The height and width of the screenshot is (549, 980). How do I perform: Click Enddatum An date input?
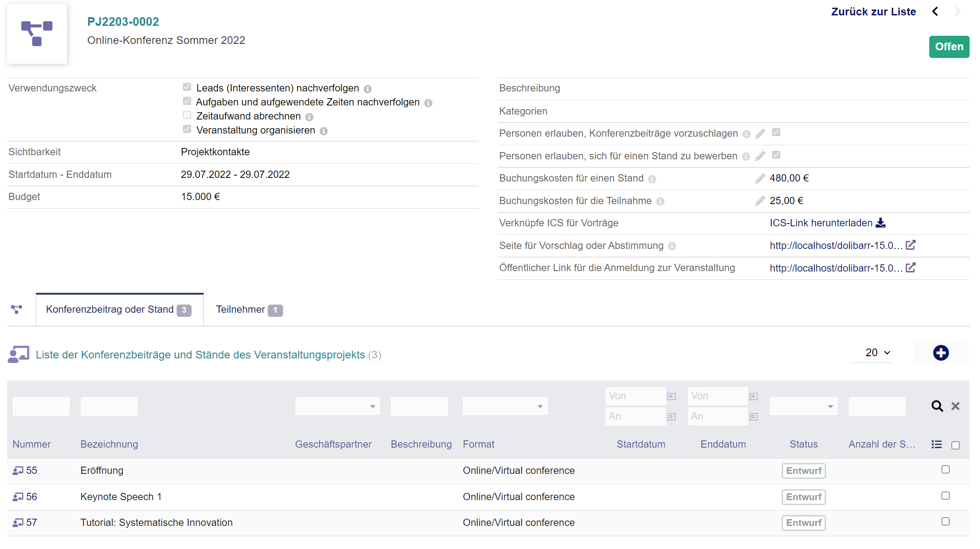coord(717,416)
